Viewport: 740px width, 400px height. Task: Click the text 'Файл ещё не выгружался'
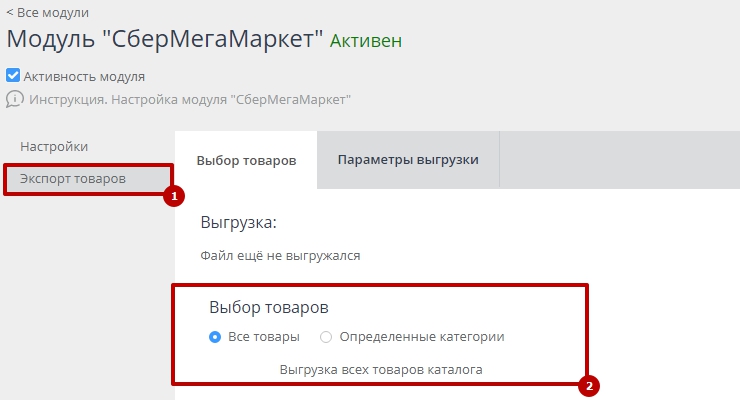pos(280,256)
